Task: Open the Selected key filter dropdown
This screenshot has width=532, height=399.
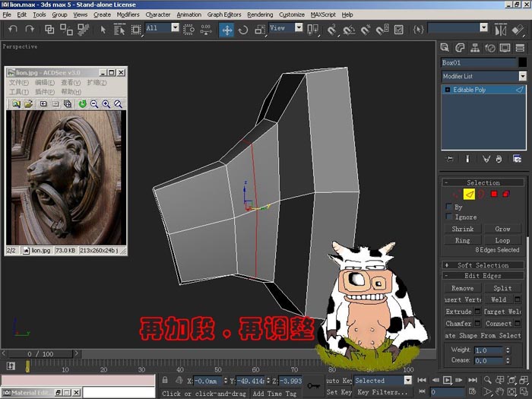Action: (408, 380)
